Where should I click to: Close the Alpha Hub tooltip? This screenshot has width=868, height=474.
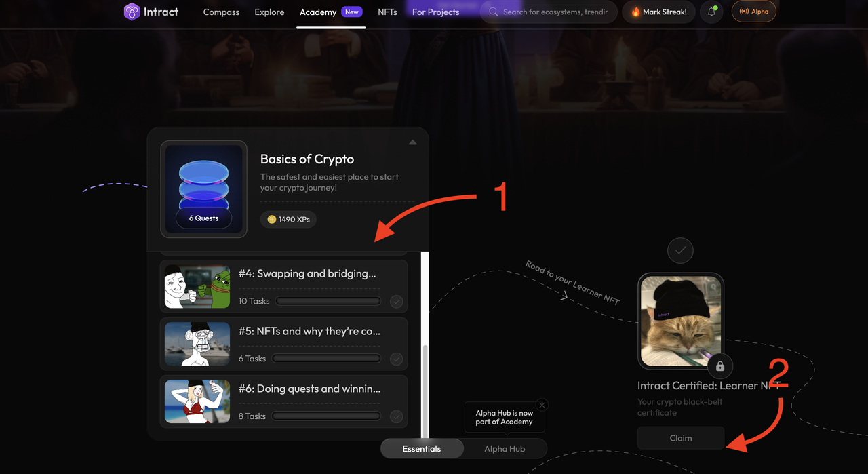tap(542, 405)
